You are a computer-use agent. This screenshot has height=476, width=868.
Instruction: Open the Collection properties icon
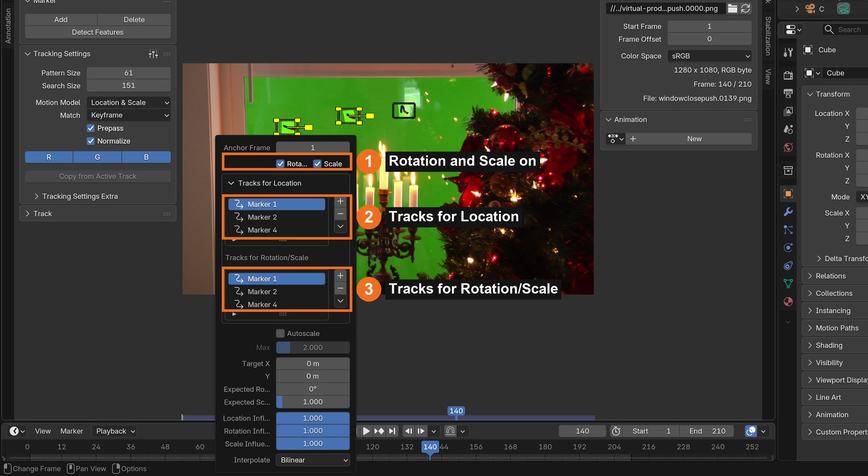[788, 171]
